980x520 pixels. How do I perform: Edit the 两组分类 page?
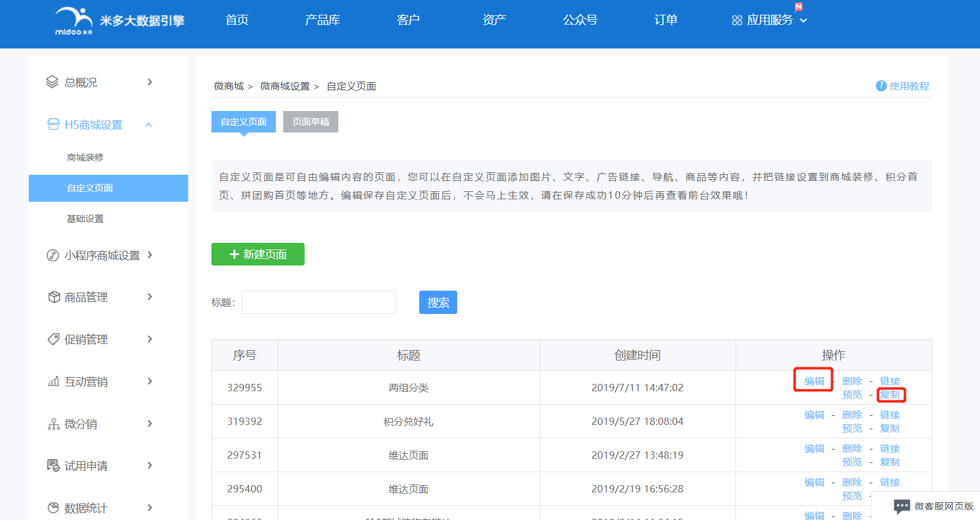815,381
